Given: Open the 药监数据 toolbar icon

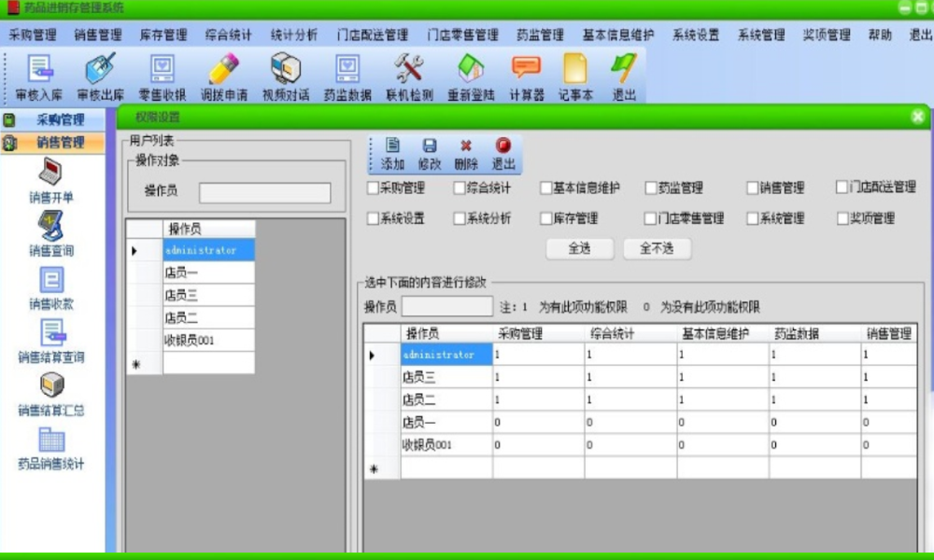Looking at the screenshot, I should pos(347,77).
